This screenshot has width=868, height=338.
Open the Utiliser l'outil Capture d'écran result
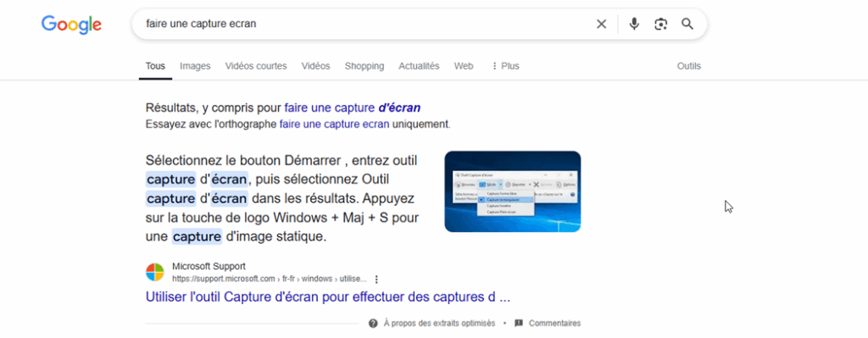point(328,297)
